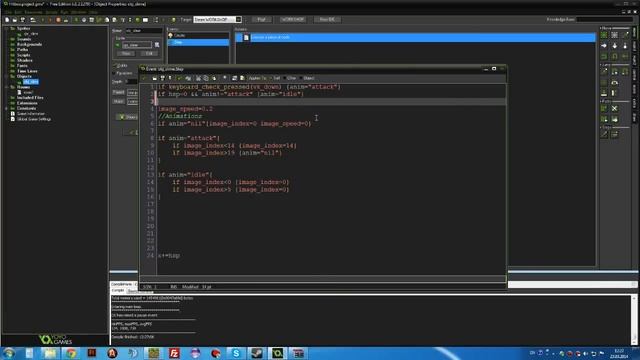Select the Move Fixed action icon
Screen dimensions: 640x360
pos(604,35)
